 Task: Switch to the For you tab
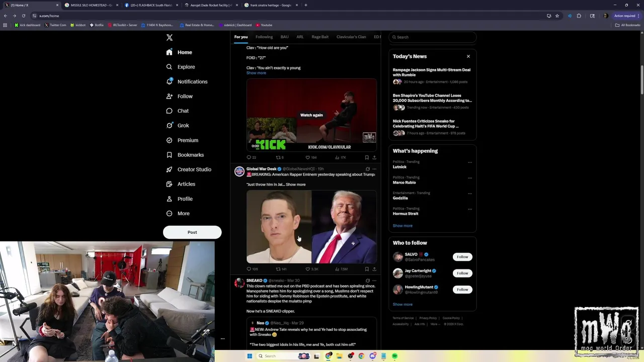pyautogui.click(x=241, y=37)
